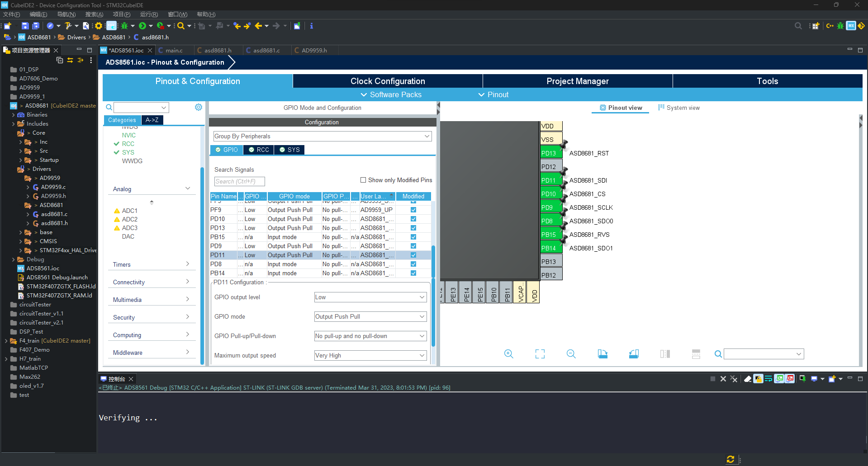The width and height of the screenshot is (868, 466).
Task: Click the green PB14 pin on chip
Action: coord(551,248)
